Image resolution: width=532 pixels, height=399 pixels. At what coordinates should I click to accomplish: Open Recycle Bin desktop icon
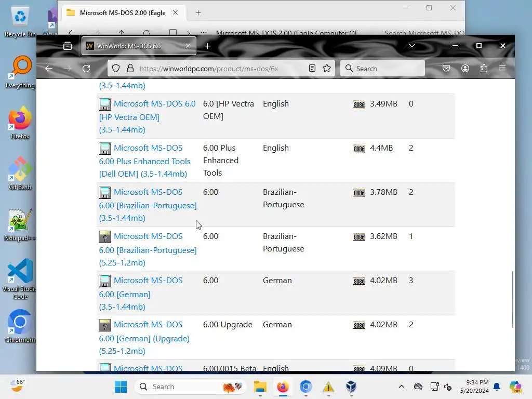20,22
